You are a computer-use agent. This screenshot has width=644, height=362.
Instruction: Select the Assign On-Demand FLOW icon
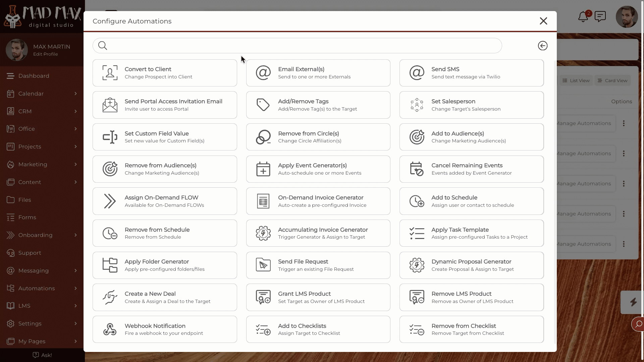click(x=110, y=201)
